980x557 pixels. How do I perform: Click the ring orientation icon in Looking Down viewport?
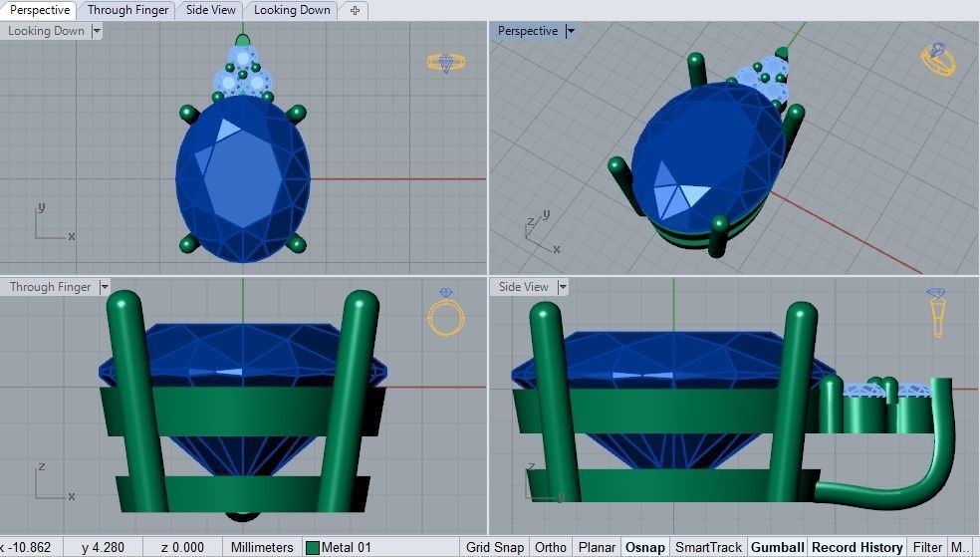pyautogui.click(x=445, y=63)
